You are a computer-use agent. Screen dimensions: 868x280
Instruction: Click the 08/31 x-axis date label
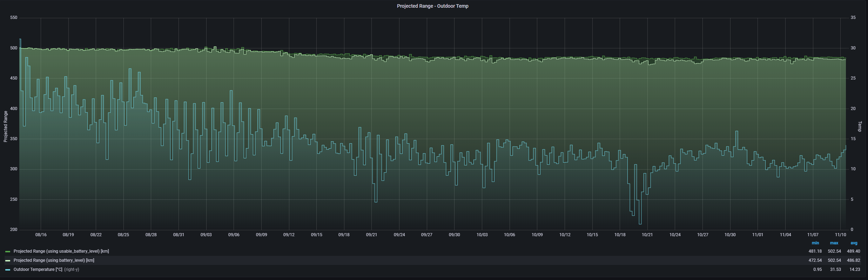(179, 235)
